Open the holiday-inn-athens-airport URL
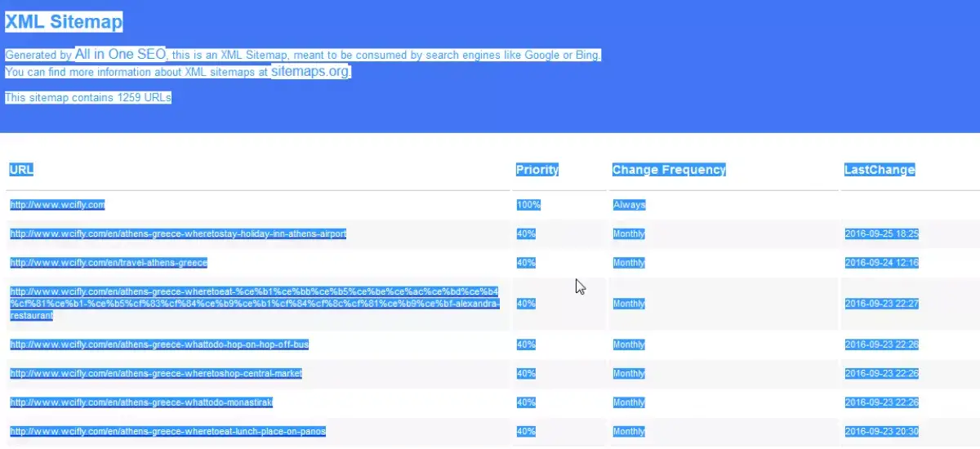This screenshot has height=449, width=980. click(x=178, y=233)
